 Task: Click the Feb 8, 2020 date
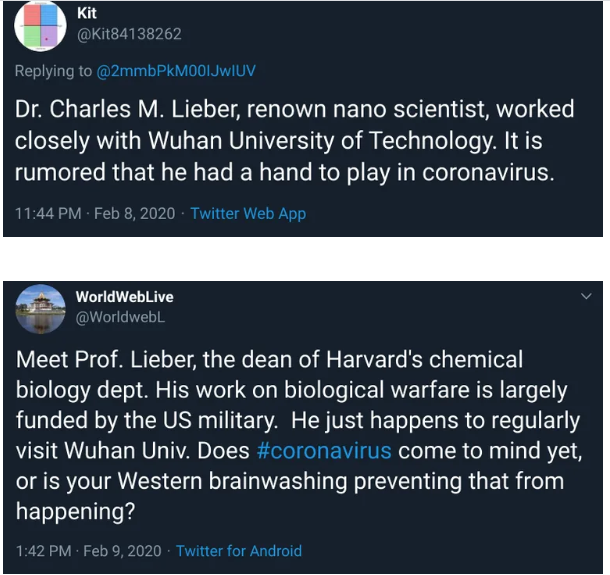[134, 213]
